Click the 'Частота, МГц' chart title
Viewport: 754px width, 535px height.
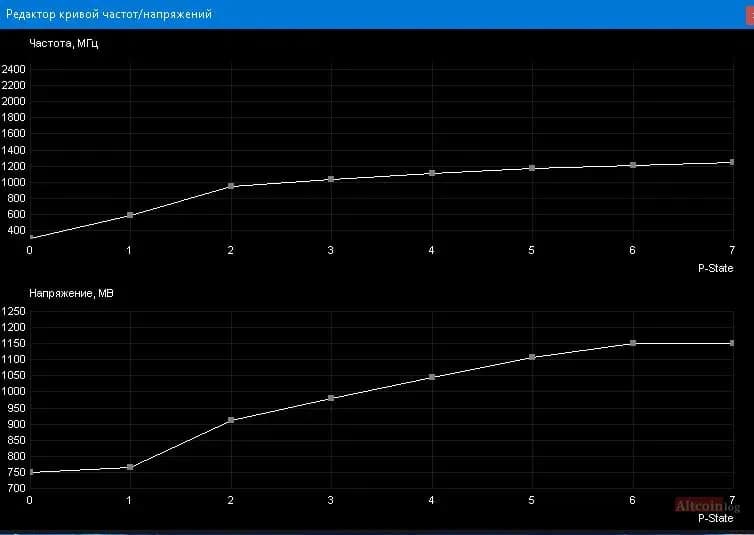(x=64, y=44)
